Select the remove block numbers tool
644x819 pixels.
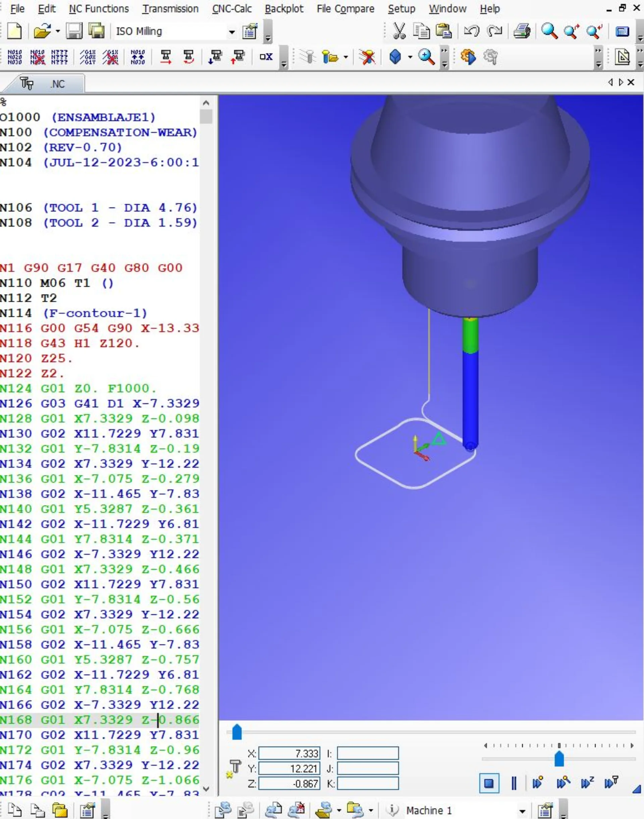38,57
